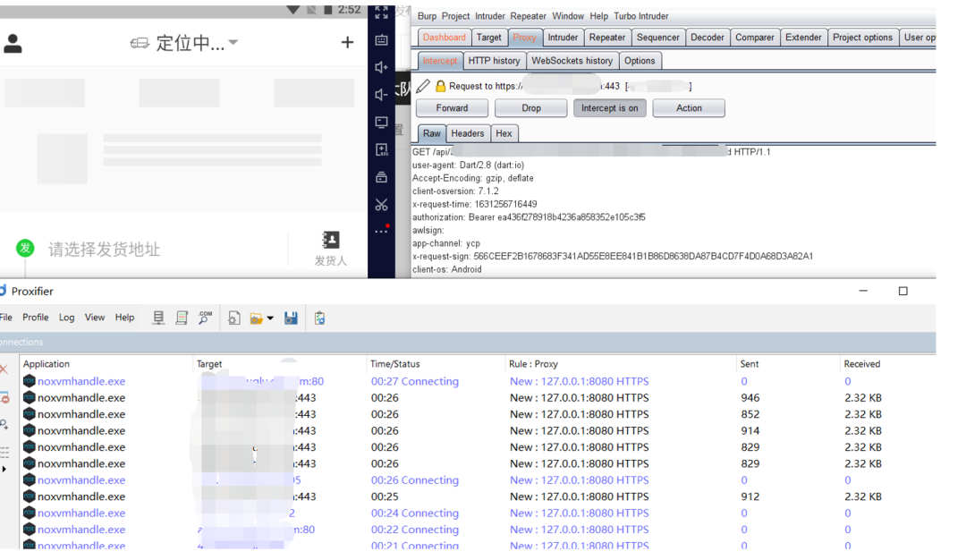Viewport: 966px width, 560px height.
Task: Switch request view to Hex tab
Action: coord(504,133)
